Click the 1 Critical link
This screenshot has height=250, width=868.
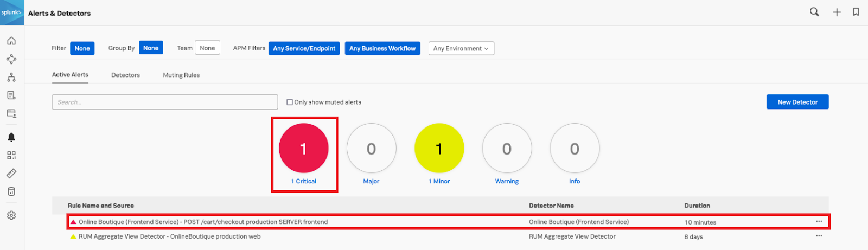point(304,181)
